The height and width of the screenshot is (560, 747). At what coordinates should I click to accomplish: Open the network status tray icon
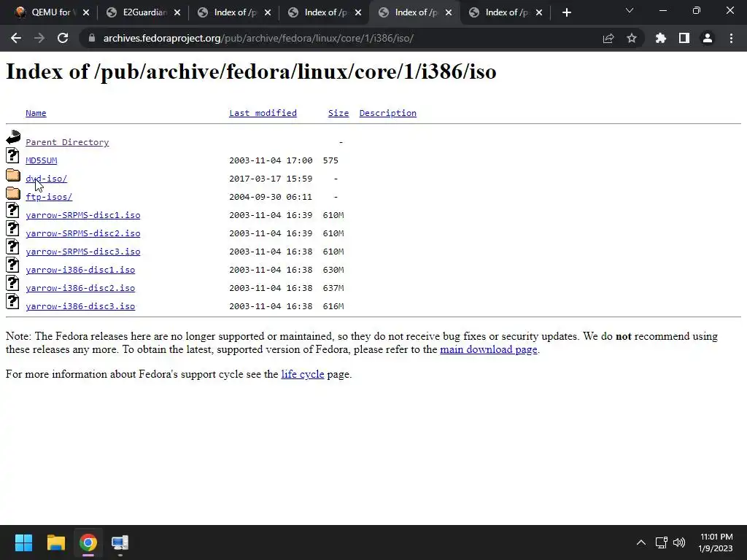point(661,542)
